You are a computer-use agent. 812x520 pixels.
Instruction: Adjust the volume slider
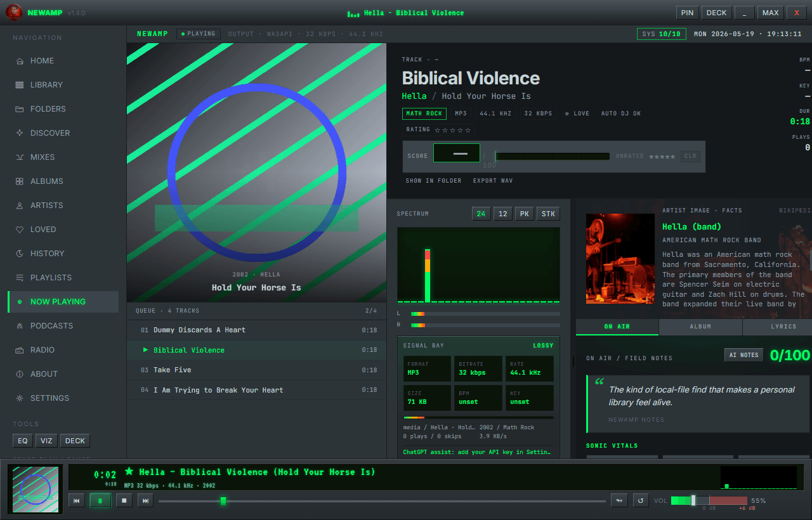(709, 500)
